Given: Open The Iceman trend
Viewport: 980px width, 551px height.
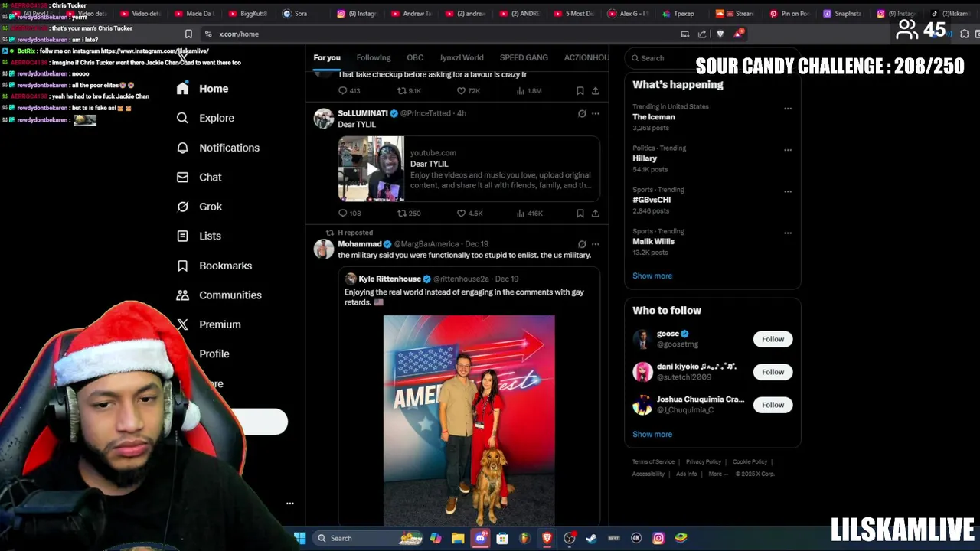Looking at the screenshot, I should (654, 117).
